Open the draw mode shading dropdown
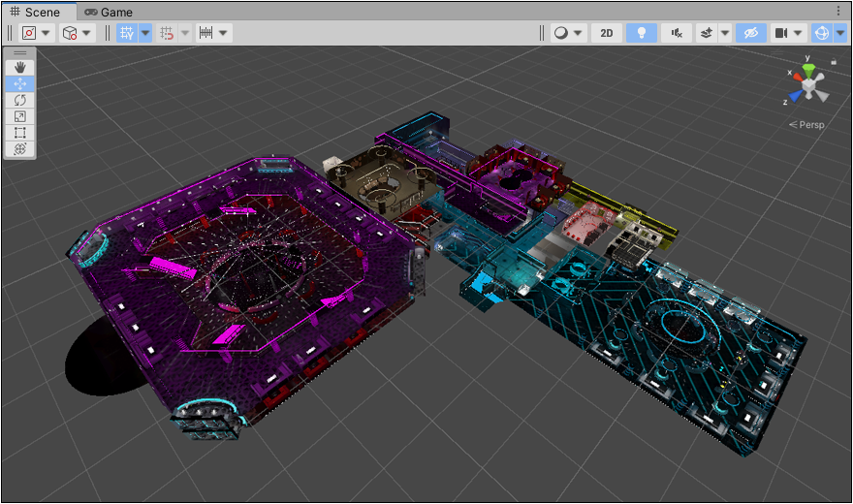 coord(568,33)
